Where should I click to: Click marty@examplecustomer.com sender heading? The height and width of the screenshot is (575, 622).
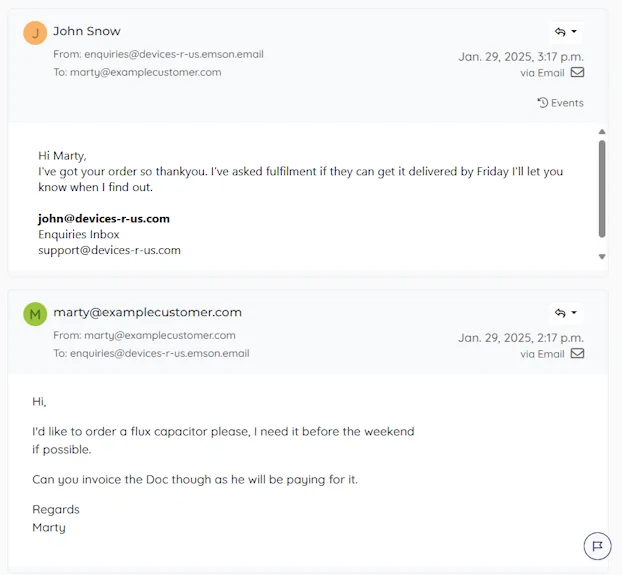[148, 312]
